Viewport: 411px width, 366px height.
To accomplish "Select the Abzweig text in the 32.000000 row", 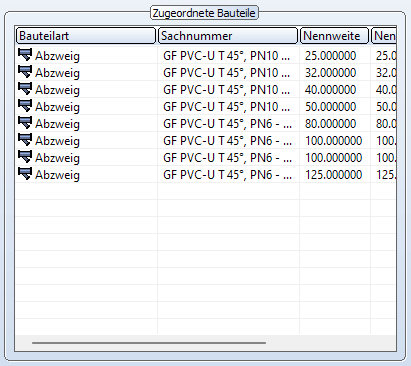I will (57, 73).
